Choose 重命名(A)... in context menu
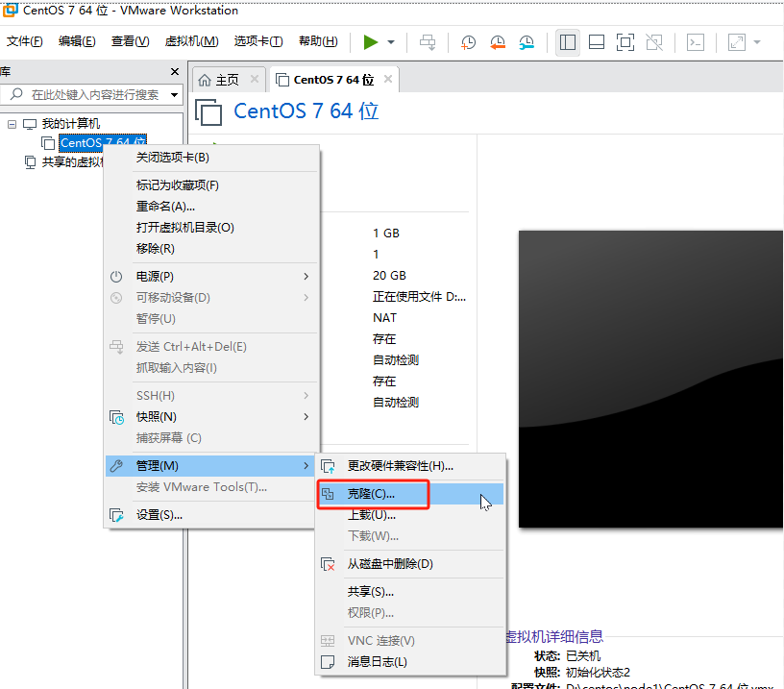 pyautogui.click(x=212, y=207)
